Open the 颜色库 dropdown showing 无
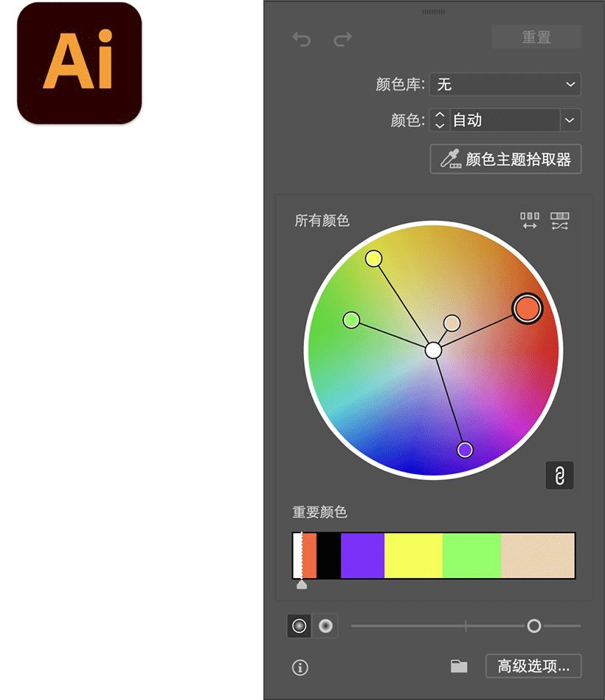Viewport: 605px width, 700px height. 505,84
